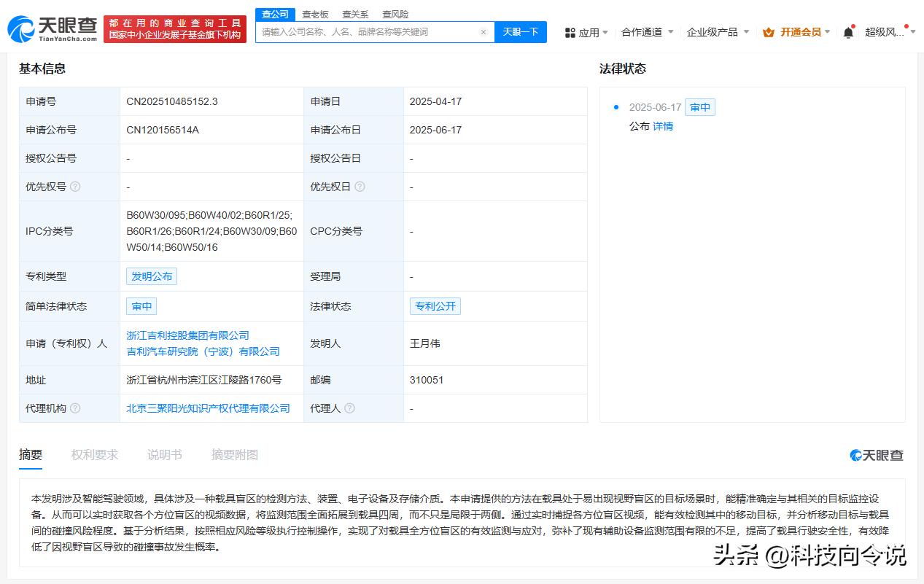
Task: Click the 应用 grid icon
Action: tap(570, 32)
